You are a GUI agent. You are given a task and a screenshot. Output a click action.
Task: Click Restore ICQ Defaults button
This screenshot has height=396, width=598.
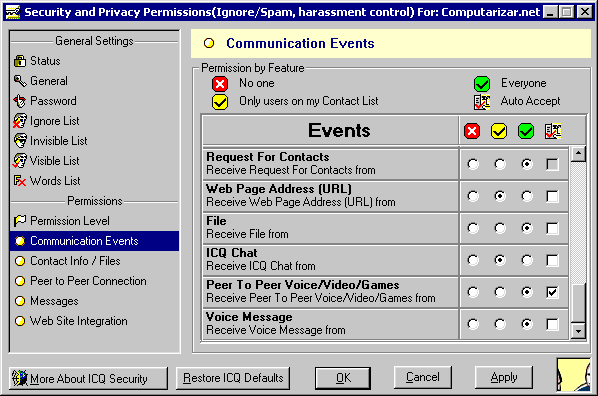(x=233, y=378)
